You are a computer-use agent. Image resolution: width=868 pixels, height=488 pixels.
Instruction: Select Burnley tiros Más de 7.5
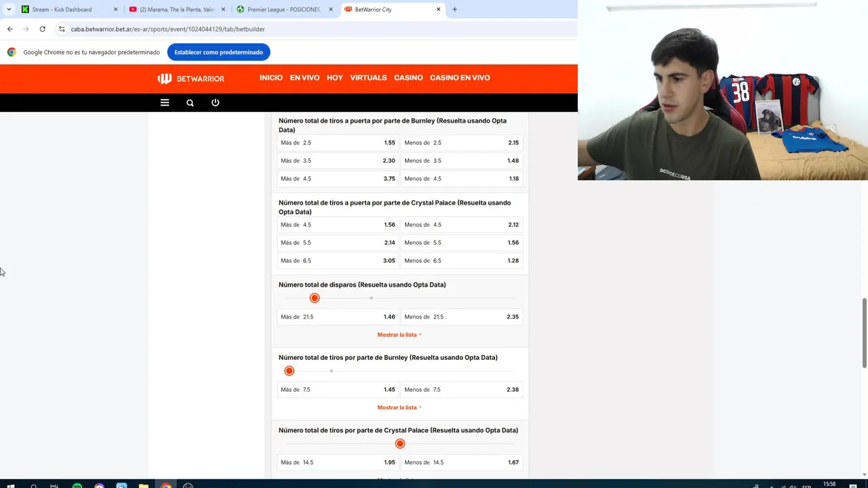tap(338, 390)
